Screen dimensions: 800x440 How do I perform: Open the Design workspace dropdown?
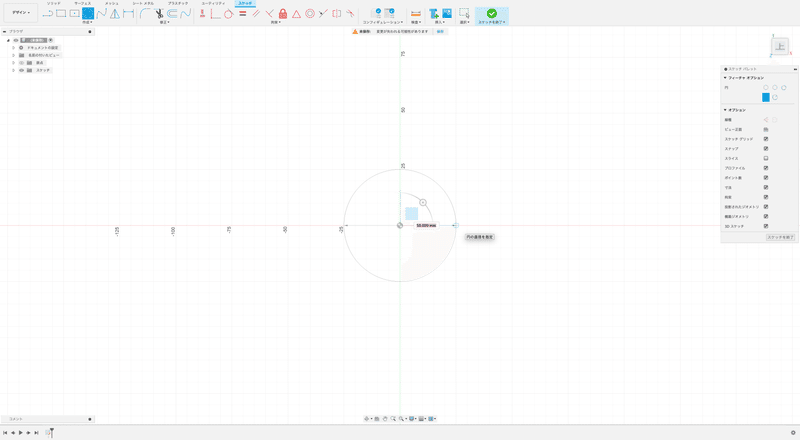coord(20,13)
